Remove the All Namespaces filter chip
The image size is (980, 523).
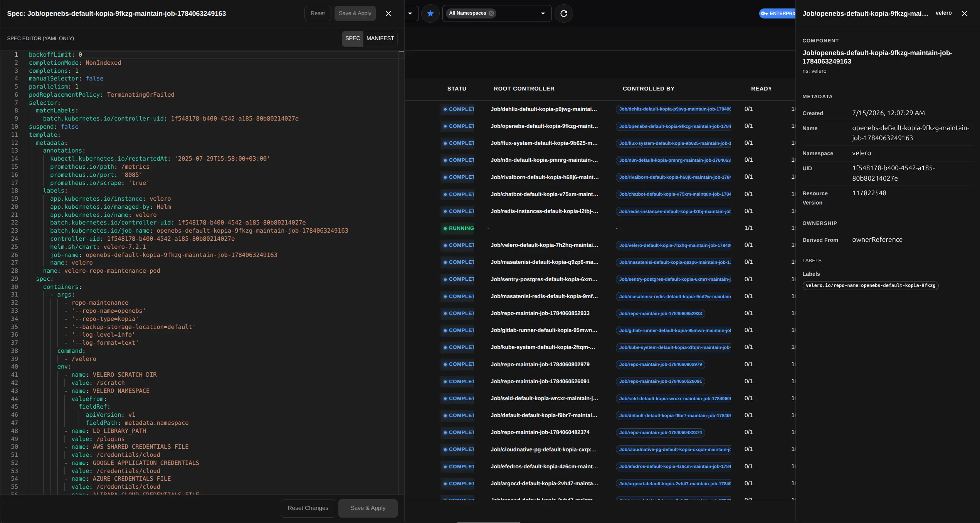point(491,13)
